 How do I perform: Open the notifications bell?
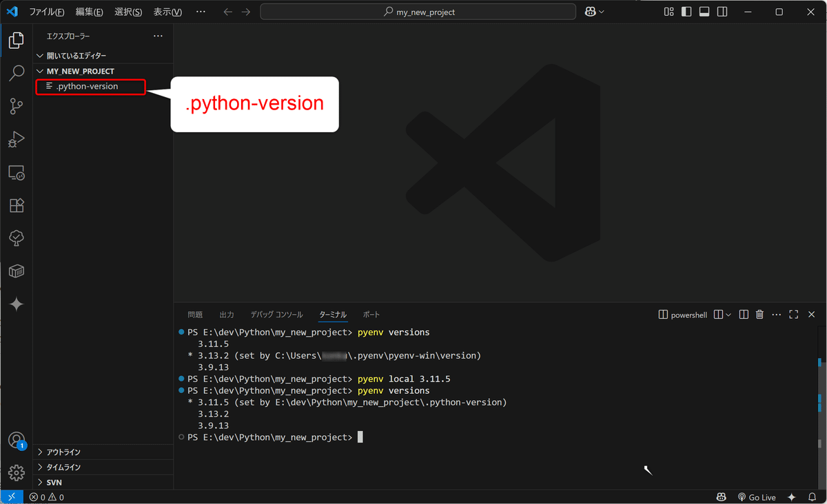tap(812, 496)
